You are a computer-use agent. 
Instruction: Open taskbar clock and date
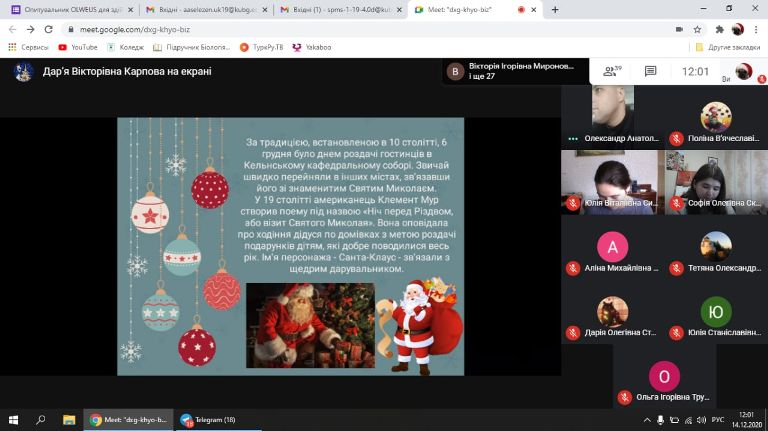pyautogui.click(x=747, y=420)
